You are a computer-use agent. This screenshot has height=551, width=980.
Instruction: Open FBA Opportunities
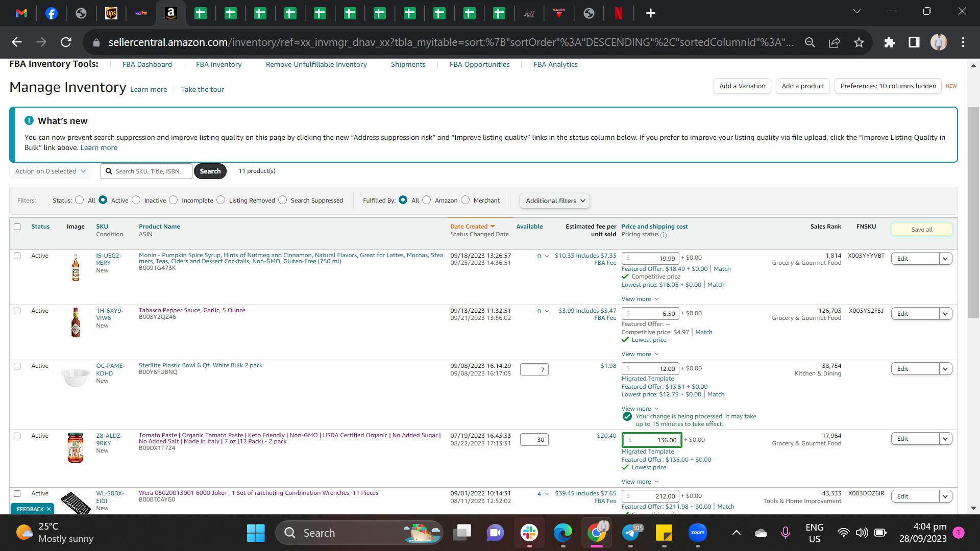480,64
